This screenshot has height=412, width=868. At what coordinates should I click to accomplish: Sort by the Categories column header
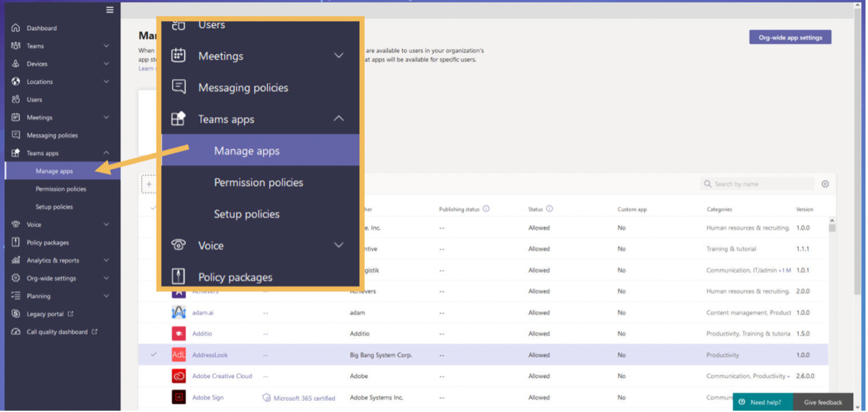coord(719,210)
